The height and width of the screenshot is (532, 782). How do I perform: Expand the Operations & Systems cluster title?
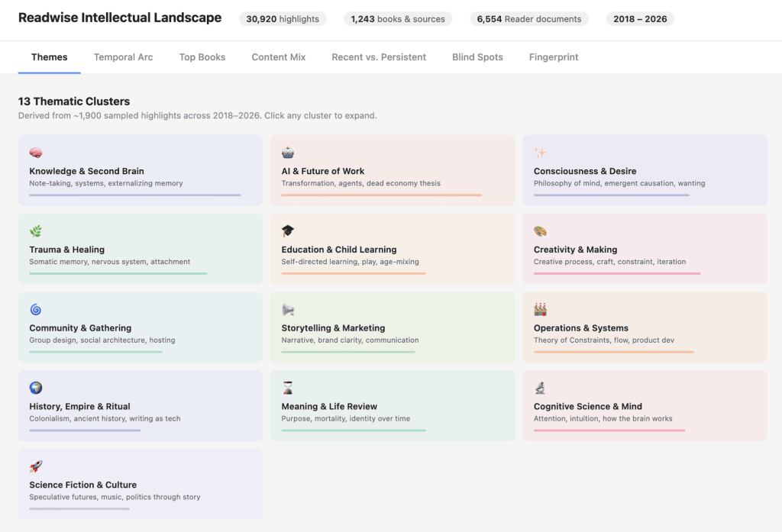[x=580, y=327]
